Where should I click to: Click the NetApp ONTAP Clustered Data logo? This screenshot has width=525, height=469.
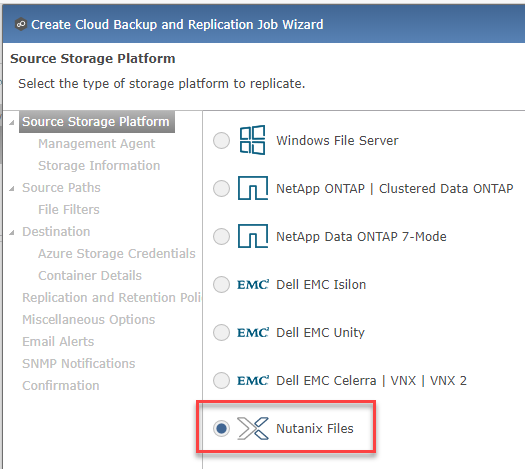[253, 188]
